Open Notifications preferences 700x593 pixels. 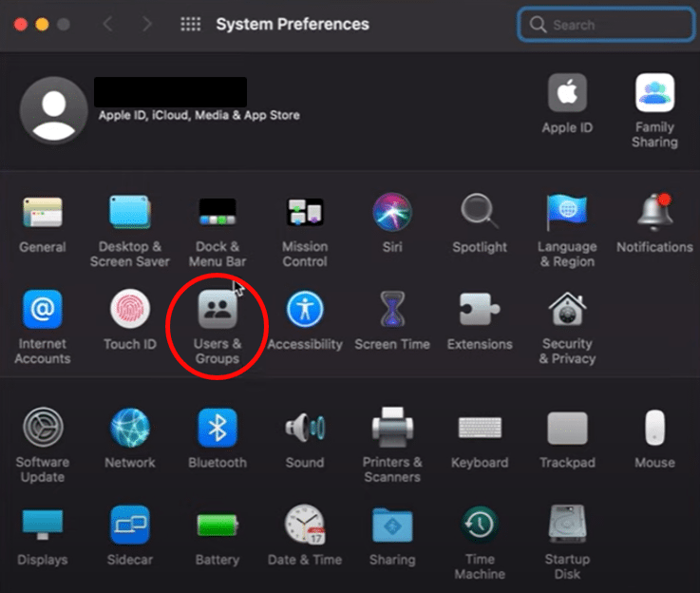[x=654, y=214]
